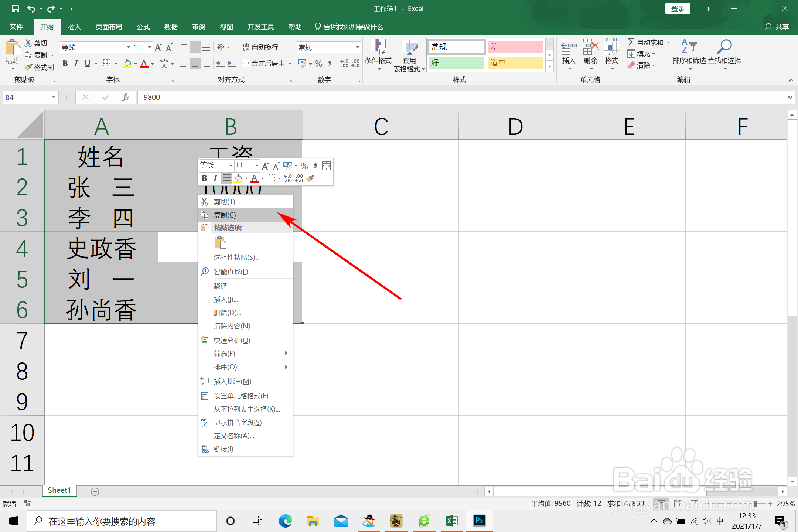Click the 登录 sign-in button
The image size is (798, 532).
678,8
